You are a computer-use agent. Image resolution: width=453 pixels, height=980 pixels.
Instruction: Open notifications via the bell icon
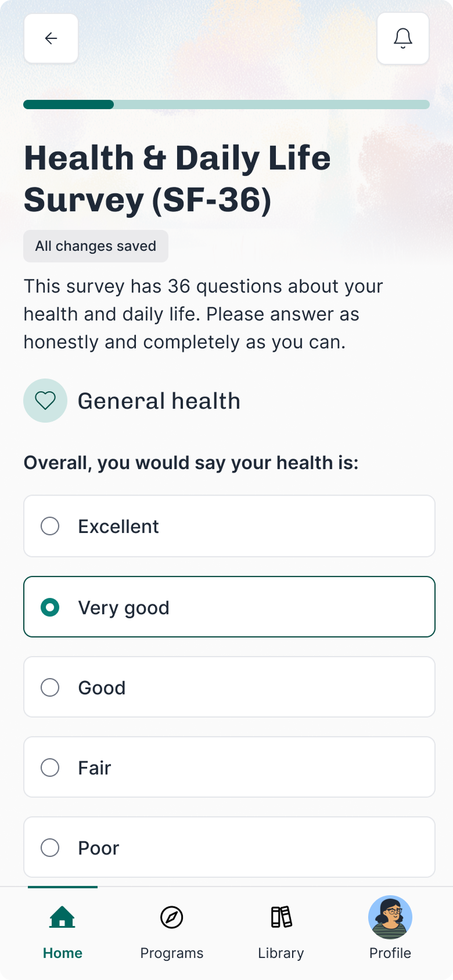pyautogui.click(x=402, y=38)
